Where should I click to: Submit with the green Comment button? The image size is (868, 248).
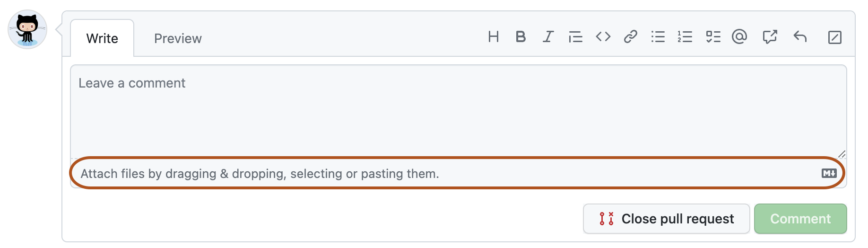(800, 219)
